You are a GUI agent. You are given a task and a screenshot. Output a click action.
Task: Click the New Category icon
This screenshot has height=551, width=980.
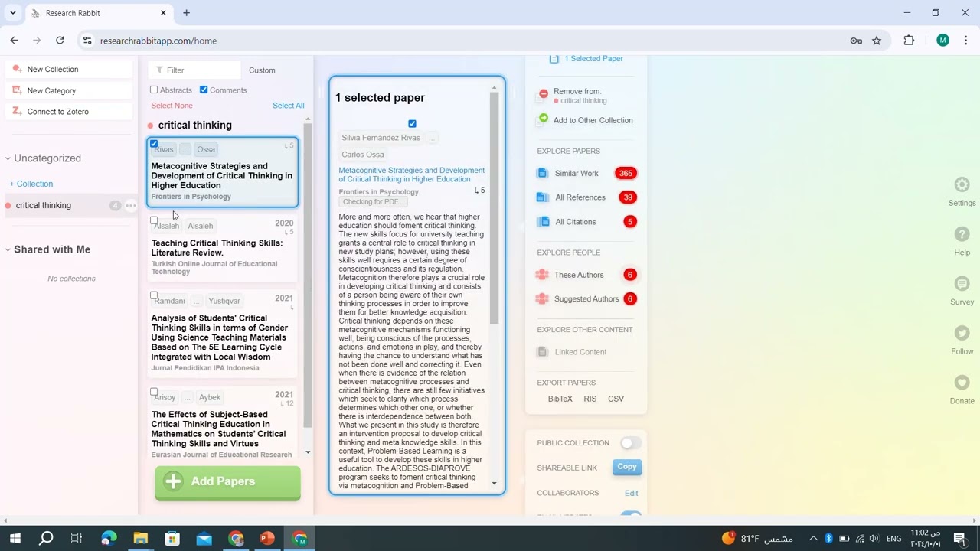point(17,90)
